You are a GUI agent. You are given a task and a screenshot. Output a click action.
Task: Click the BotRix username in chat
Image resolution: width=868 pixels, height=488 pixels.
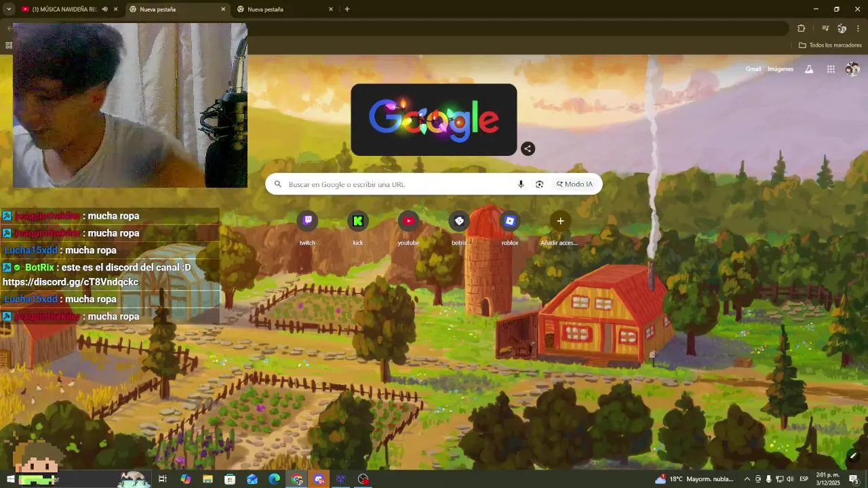tap(39, 267)
